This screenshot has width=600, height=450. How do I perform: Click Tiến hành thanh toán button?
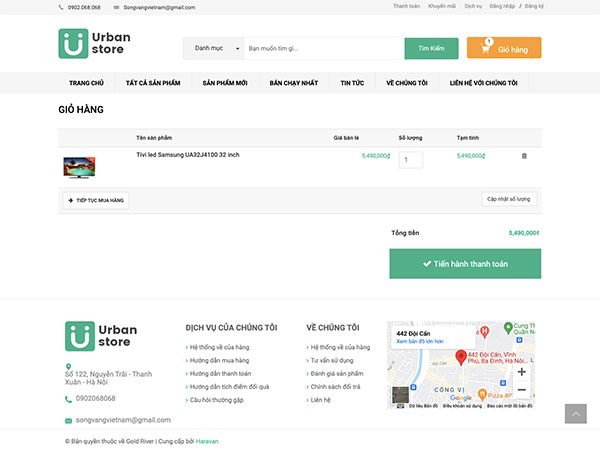pos(465,264)
